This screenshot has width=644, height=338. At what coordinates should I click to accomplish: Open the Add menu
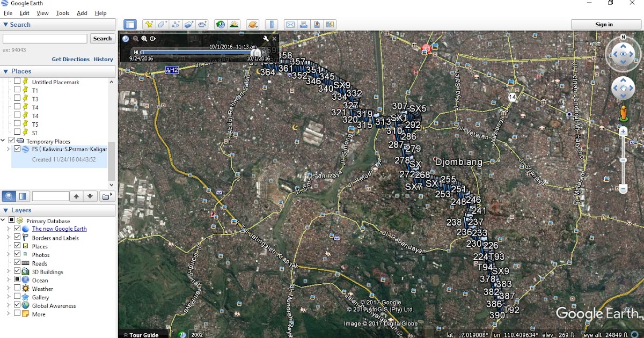click(x=82, y=13)
